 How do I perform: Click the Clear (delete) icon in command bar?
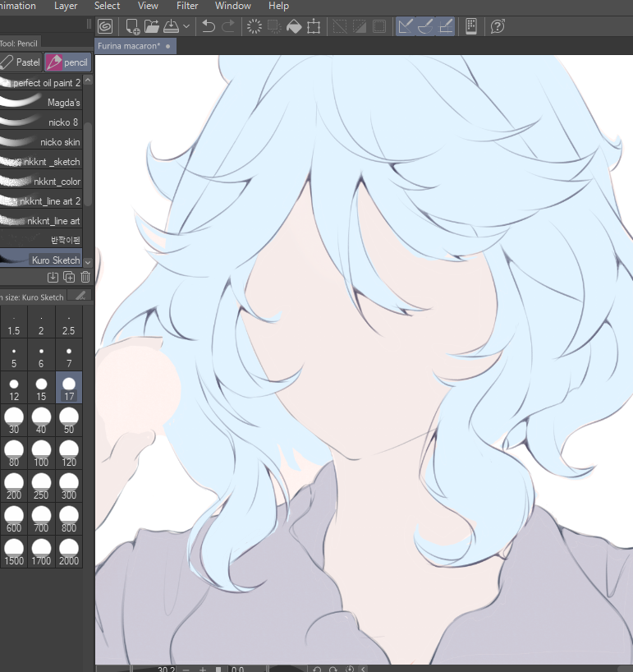(x=255, y=26)
